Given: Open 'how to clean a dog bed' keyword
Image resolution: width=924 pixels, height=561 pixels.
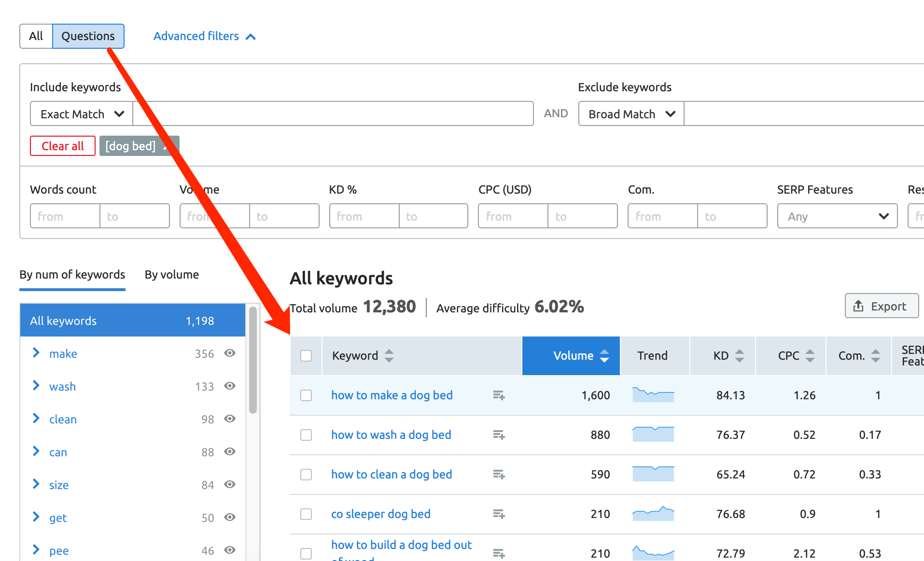Looking at the screenshot, I should pos(392,475).
